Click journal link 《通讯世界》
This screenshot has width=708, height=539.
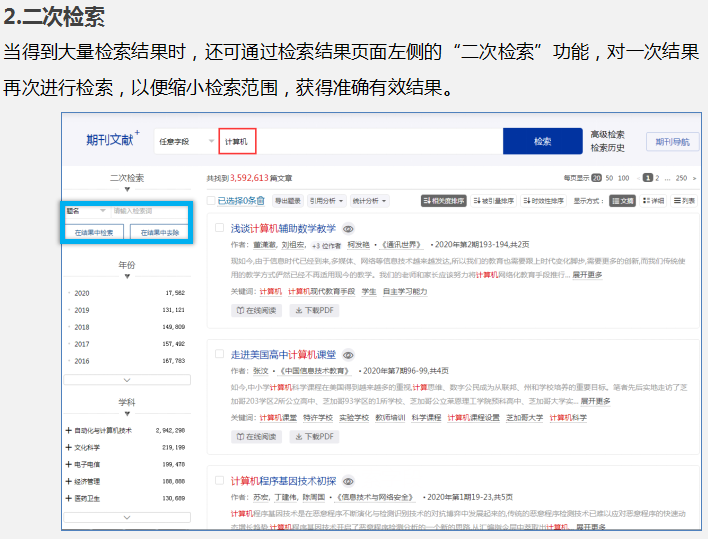[x=401, y=245]
